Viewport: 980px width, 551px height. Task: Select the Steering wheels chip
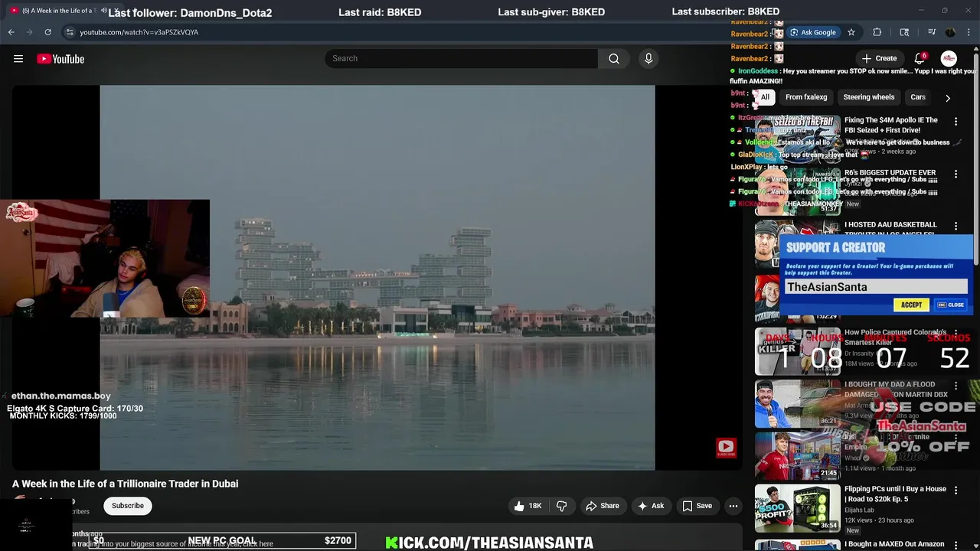868,97
